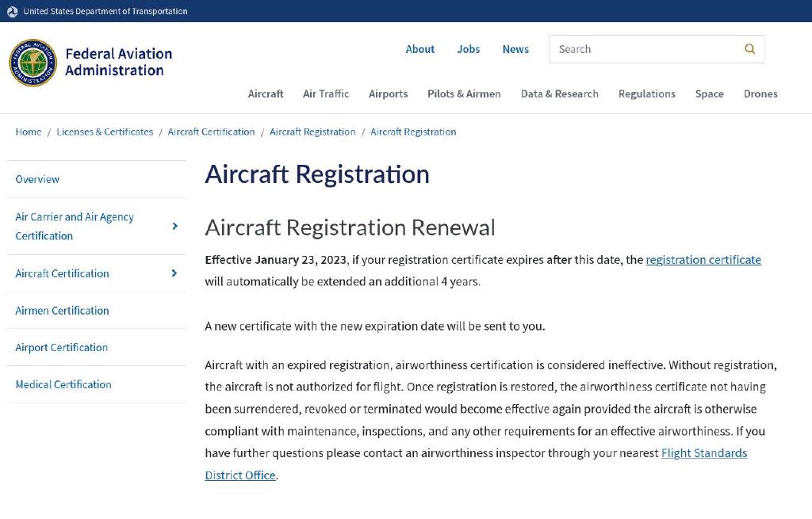Open the Aircraft navigation menu
Screen dimensions: 812x519
point(266,93)
